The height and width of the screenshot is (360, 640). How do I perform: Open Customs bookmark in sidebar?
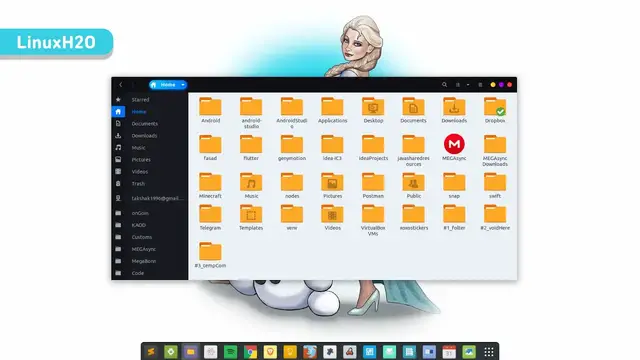click(149, 237)
